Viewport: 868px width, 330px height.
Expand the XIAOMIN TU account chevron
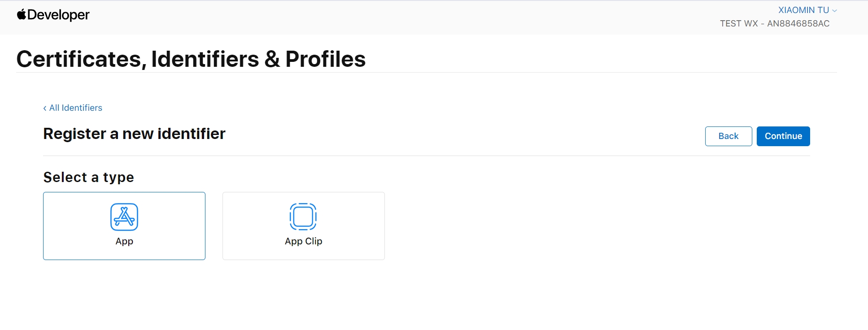[x=834, y=11]
